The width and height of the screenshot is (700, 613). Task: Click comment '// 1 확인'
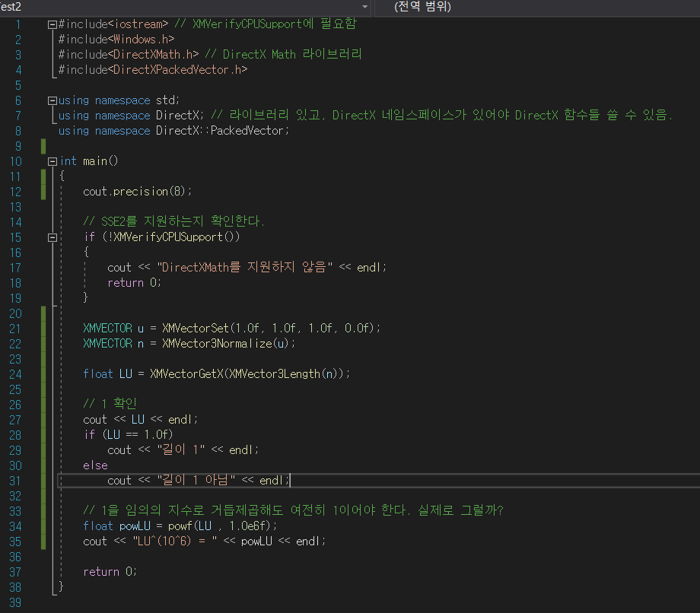[110, 404]
